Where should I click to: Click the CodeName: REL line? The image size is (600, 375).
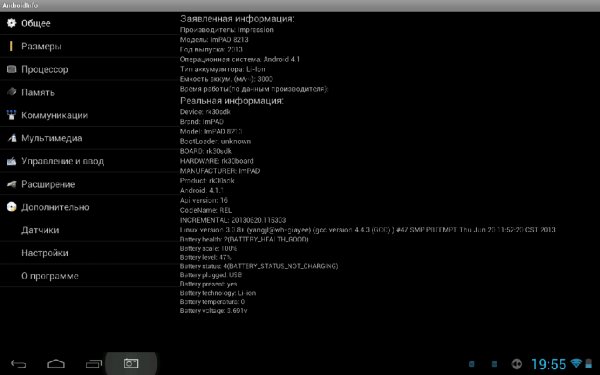click(206, 210)
